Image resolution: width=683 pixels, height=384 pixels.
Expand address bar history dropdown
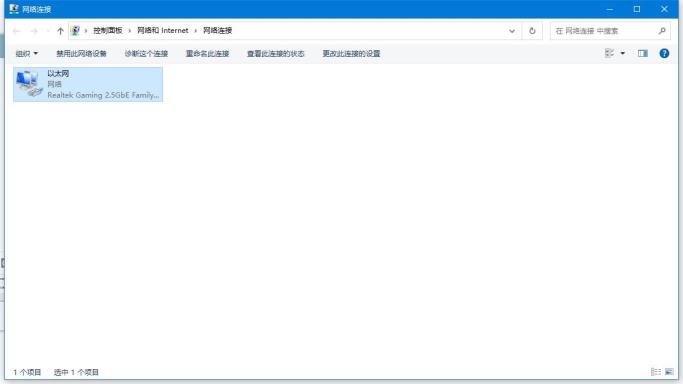pyautogui.click(x=512, y=31)
